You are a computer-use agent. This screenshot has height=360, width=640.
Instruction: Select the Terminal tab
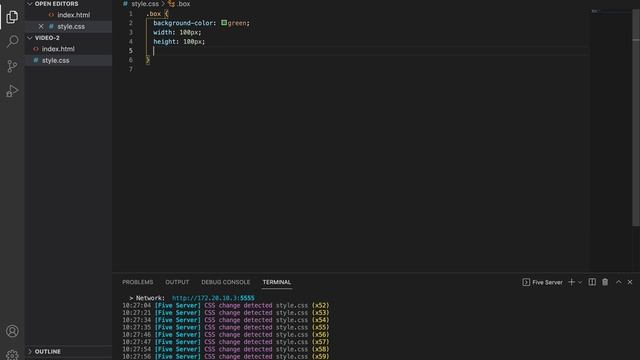[277, 282]
